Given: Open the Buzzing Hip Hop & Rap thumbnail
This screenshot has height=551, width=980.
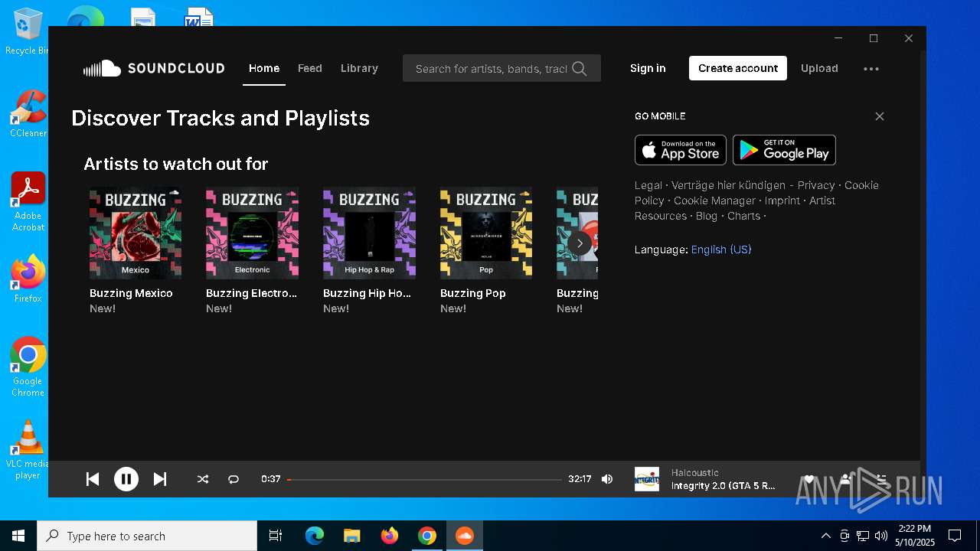Looking at the screenshot, I should coord(369,233).
